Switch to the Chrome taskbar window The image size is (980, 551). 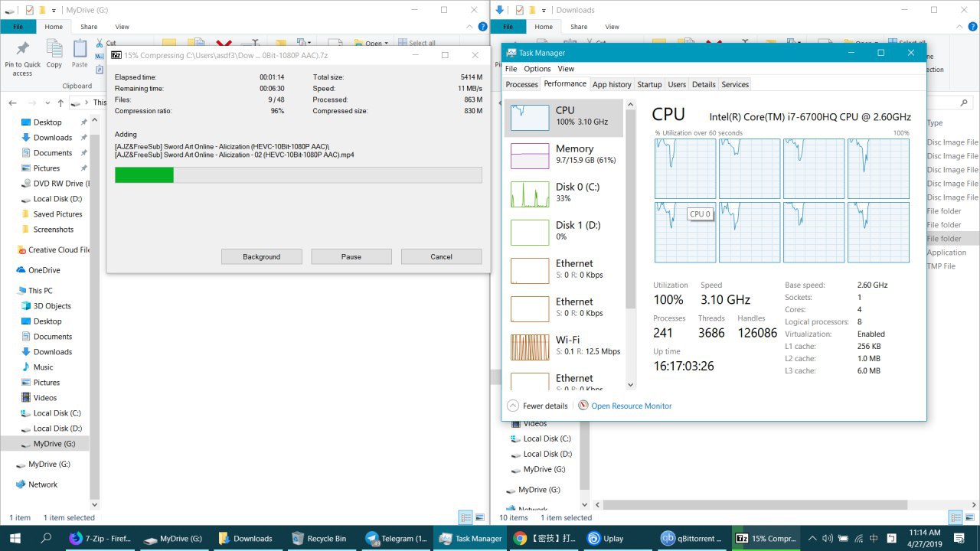pyautogui.click(x=544, y=538)
